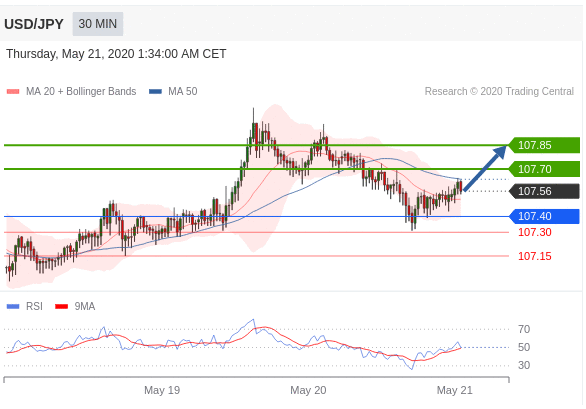
Task: Click the red 9MA legend swatch
Action: 61,307
